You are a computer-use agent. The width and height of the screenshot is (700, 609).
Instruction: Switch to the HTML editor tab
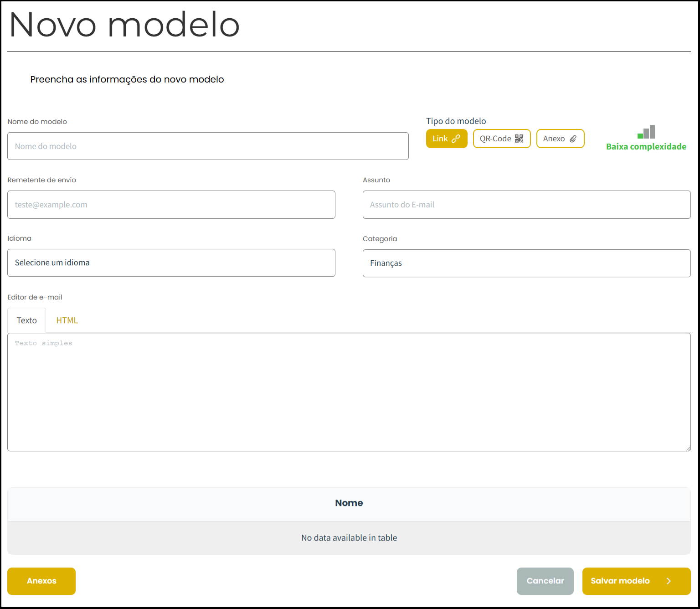pos(67,320)
